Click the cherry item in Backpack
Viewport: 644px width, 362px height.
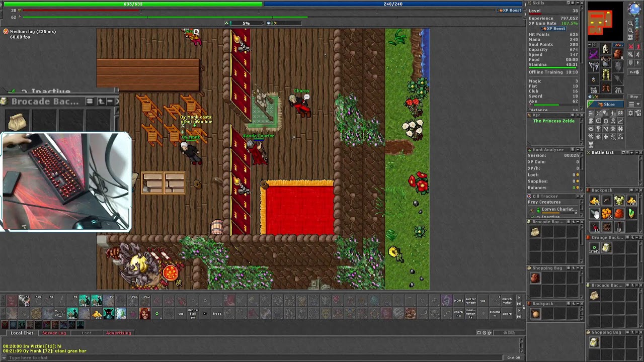(594, 226)
